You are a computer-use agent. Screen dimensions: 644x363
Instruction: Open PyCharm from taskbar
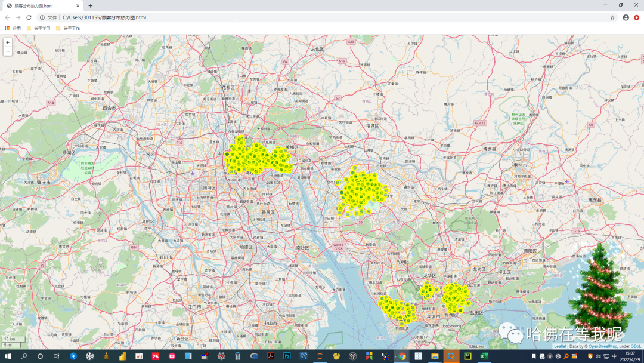point(468,356)
